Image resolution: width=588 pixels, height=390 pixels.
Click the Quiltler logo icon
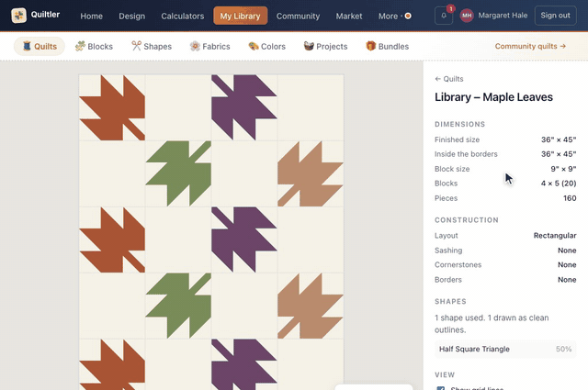coord(18,16)
